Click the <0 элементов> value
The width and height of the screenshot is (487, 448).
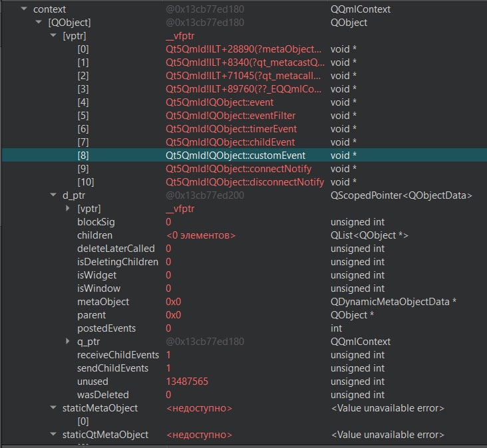tap(201, 235)
